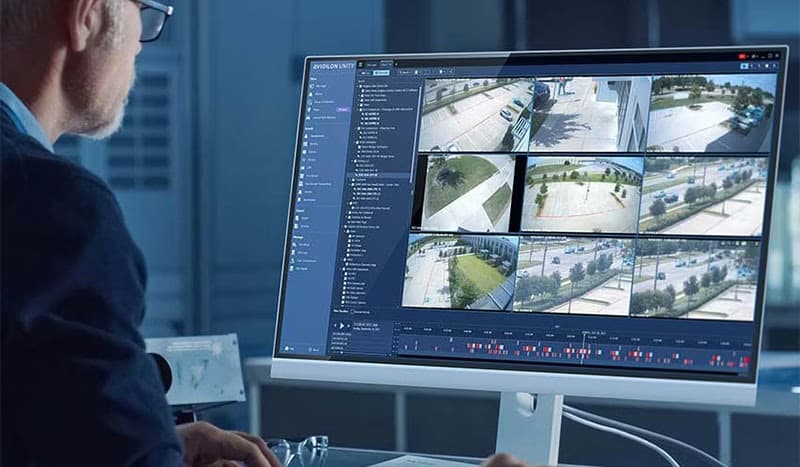
Task: Select the highlighted camera row in the tree
Action: point(379,175)
